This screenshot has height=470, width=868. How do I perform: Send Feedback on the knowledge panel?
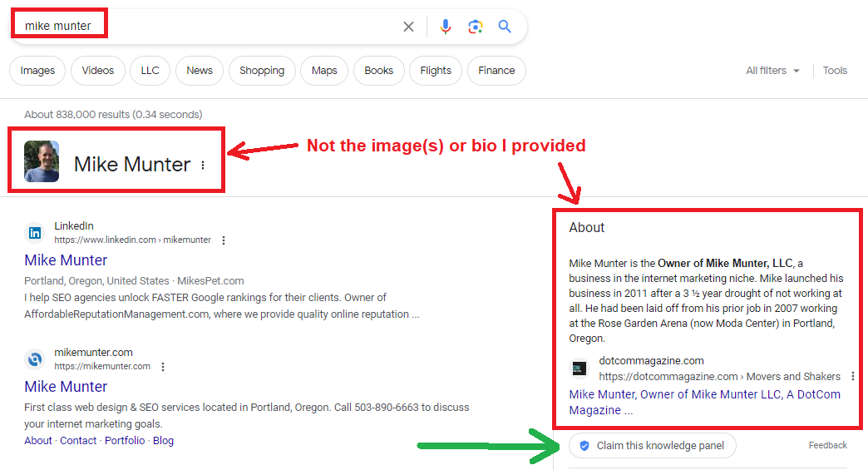827,446
